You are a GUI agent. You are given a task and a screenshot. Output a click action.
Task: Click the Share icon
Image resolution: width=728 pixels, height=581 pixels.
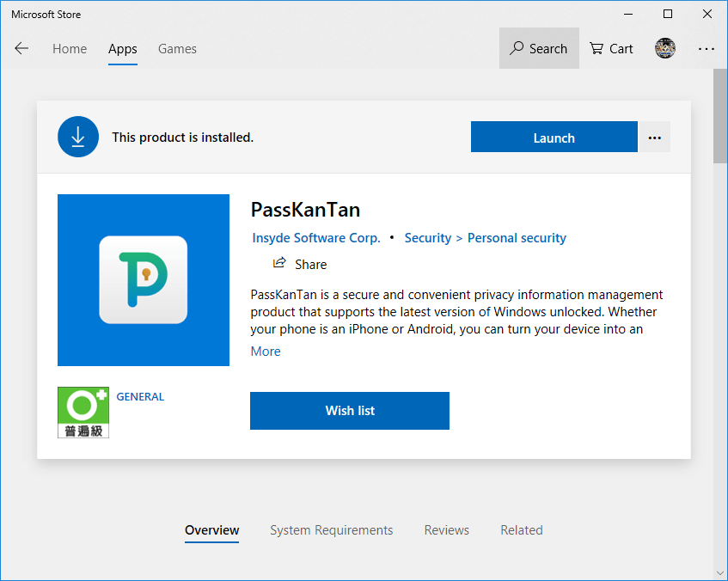(279, 263)
